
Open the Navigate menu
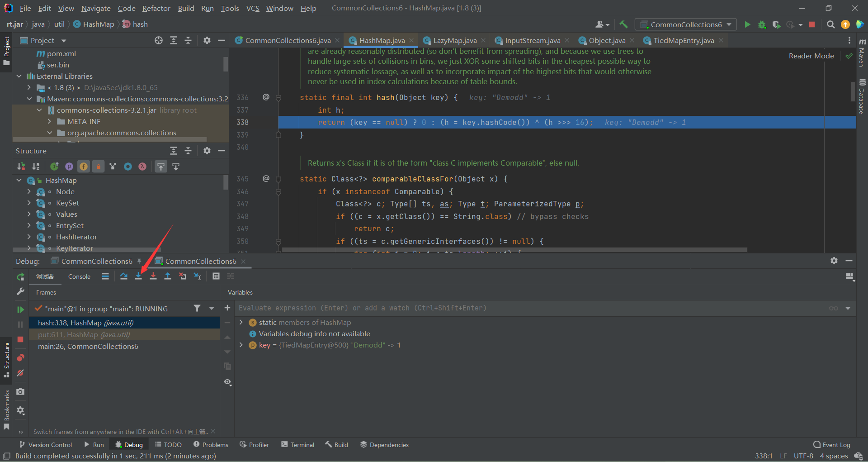96,8
